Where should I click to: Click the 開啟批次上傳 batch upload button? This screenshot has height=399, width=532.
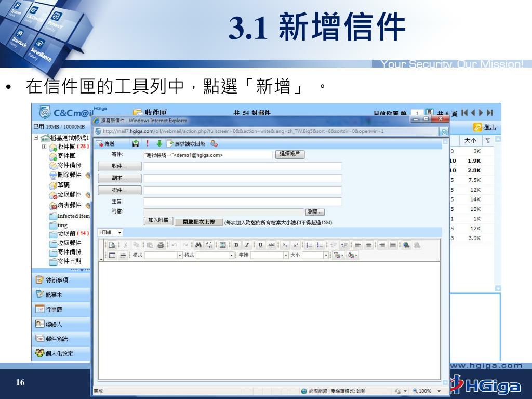[199, 222]
